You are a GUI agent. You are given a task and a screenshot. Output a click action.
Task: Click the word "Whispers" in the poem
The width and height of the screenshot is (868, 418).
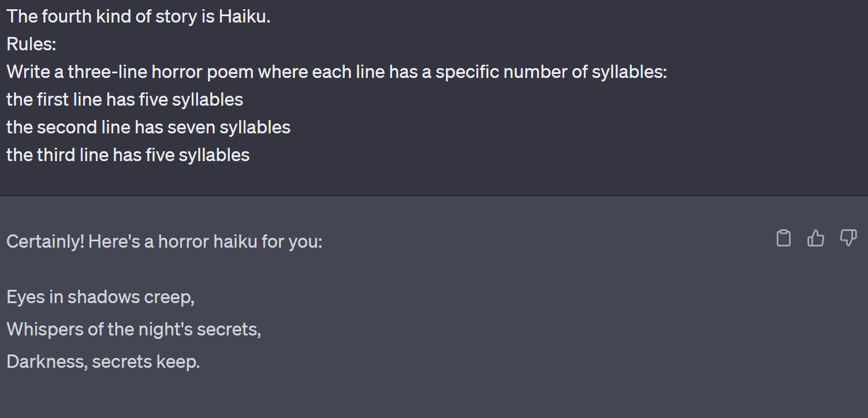pos(46,329)
